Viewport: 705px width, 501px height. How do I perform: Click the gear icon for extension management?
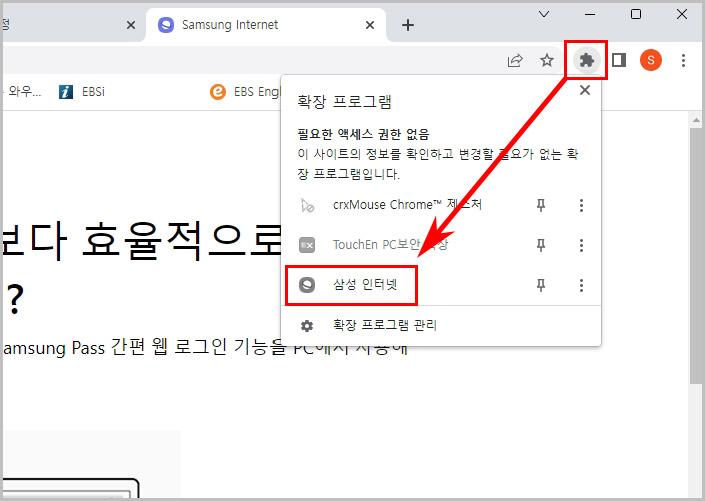coord(307,326)
